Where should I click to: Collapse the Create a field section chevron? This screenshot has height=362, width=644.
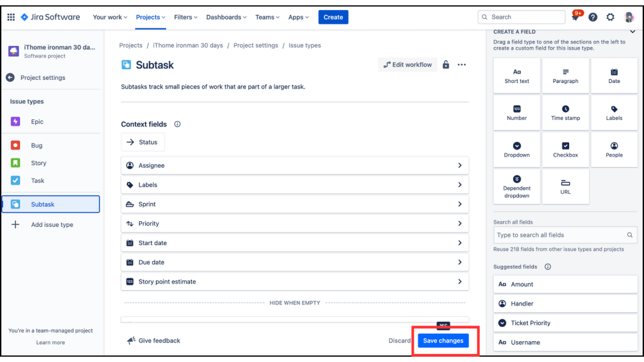click(x=633, y=31)
